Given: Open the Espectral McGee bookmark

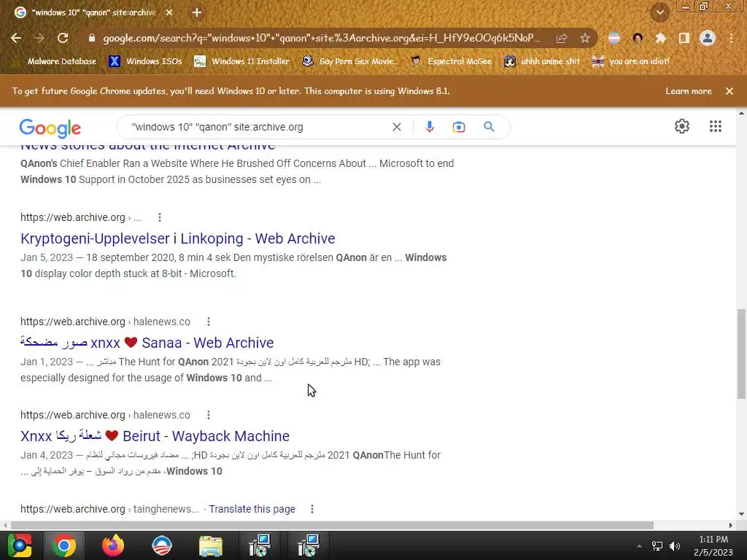Looking at the screenshot, I should pos(451,61).
